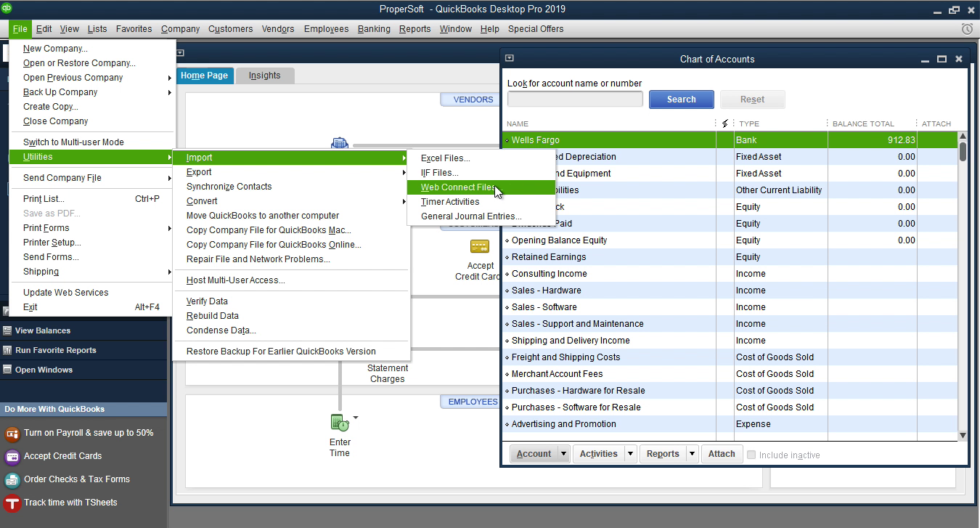Click the Reset button
980x528 pixels.
(x=752, y=99)
